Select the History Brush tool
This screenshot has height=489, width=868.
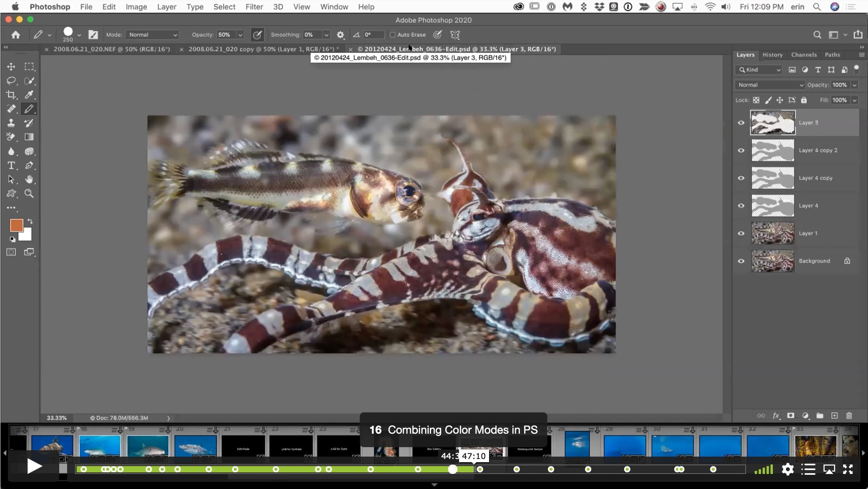[x=29, y=123]
